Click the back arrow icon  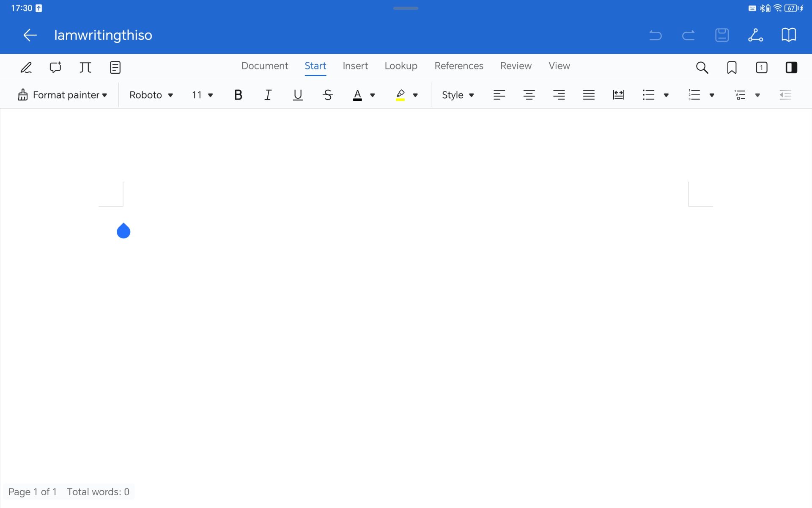[x=30, y=35]
